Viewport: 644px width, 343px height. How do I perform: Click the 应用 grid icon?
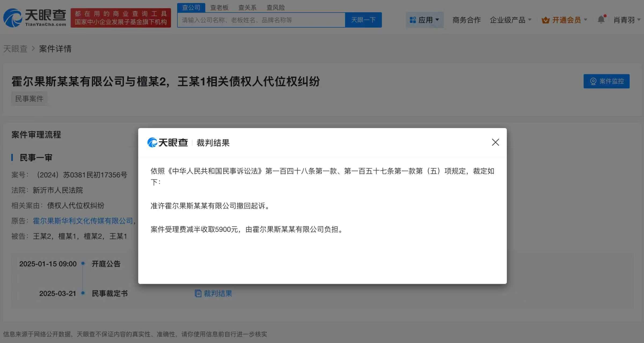pos(413,20)
